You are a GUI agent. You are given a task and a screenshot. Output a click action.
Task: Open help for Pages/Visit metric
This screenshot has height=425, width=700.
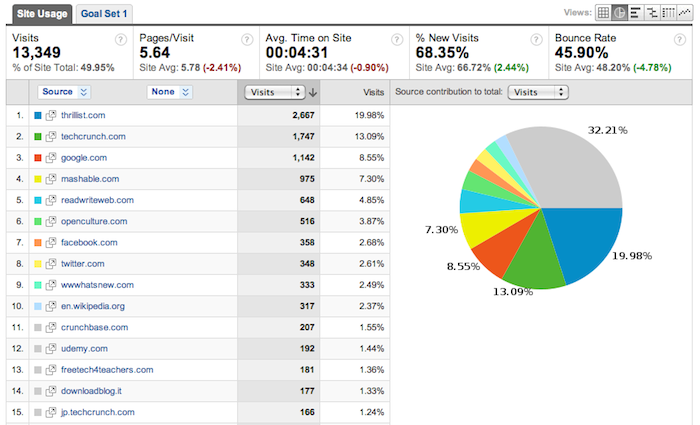(x=247, y=40)
